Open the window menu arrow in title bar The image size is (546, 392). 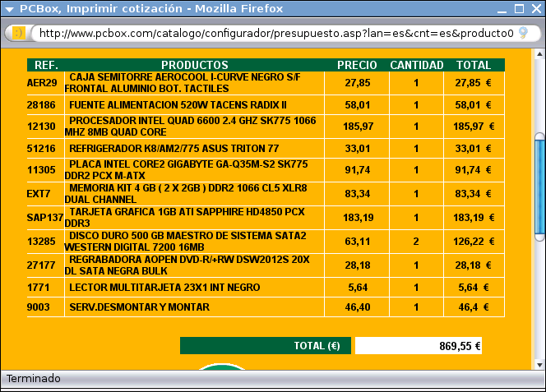click(9, 9)
